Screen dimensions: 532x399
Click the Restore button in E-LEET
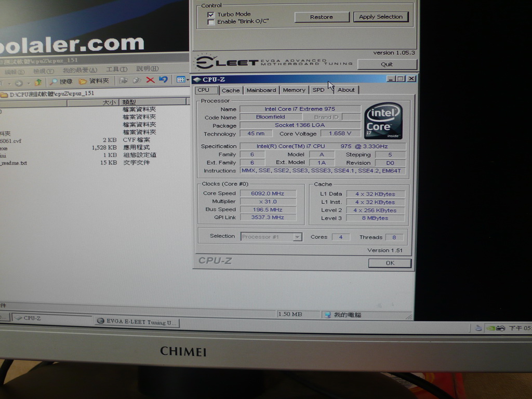pyautogui.click(x=322, y=17)
